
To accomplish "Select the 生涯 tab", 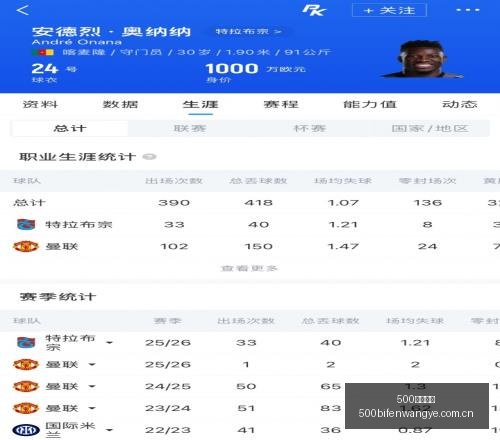I will 200,104.
